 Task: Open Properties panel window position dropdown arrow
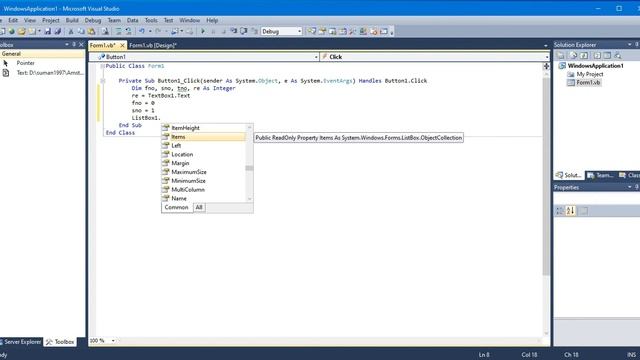pyautogui.click(x=630, y=187)
